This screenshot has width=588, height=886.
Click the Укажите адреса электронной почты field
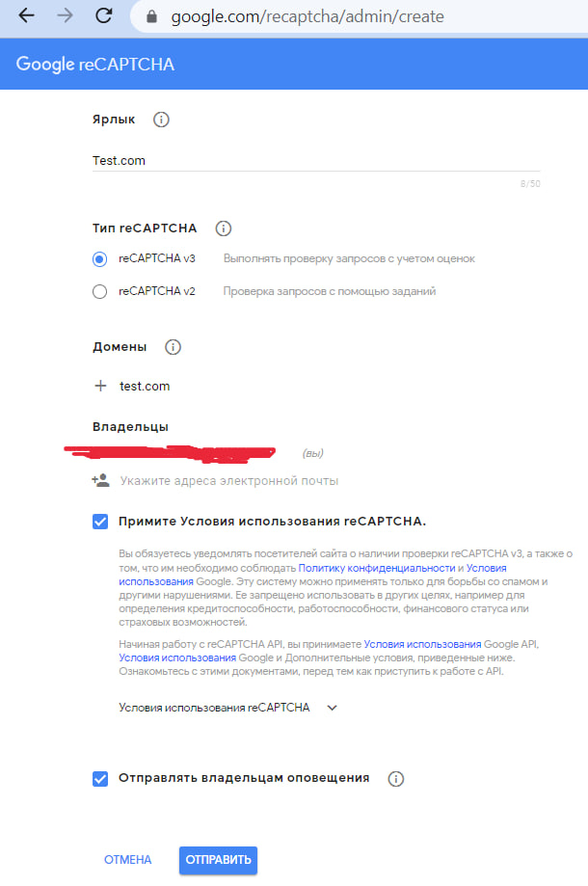click(x=228, y=481)
